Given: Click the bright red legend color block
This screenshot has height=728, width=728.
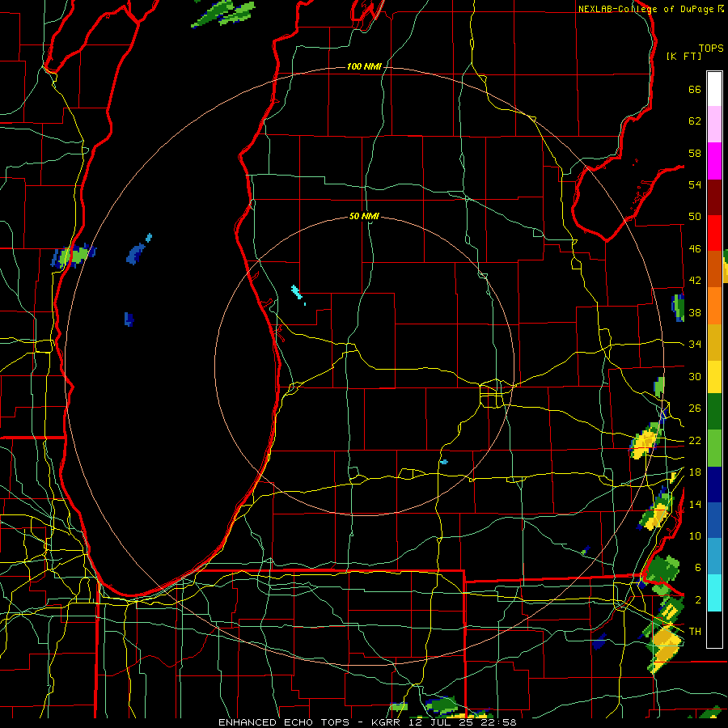Looking at the screenshot, I should (714, 233).
